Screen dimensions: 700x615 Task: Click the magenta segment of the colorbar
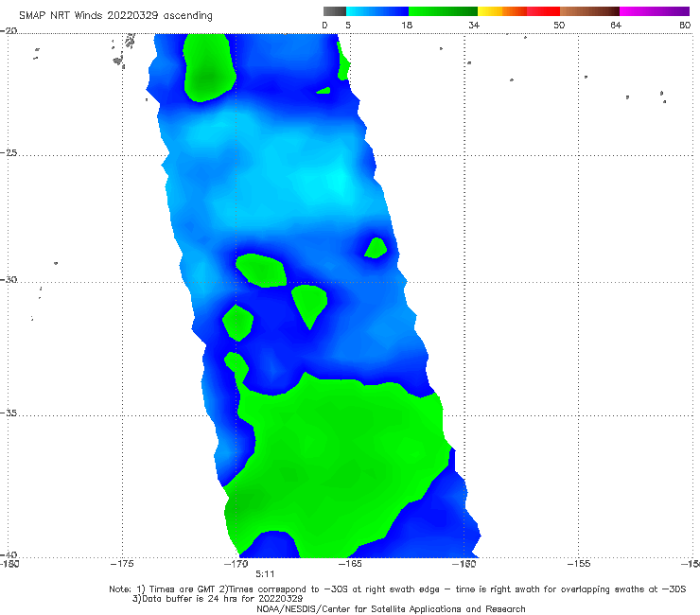pyautogui.click(x=655, y=11)
